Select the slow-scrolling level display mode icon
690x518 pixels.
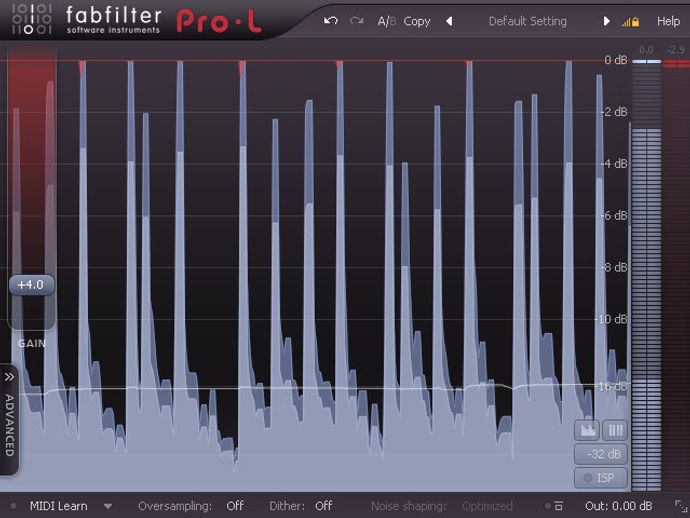coord(588,430)
